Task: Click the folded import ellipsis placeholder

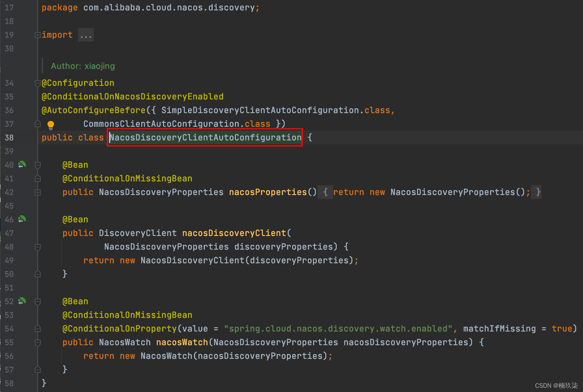Action: click(x=86, y=35)
